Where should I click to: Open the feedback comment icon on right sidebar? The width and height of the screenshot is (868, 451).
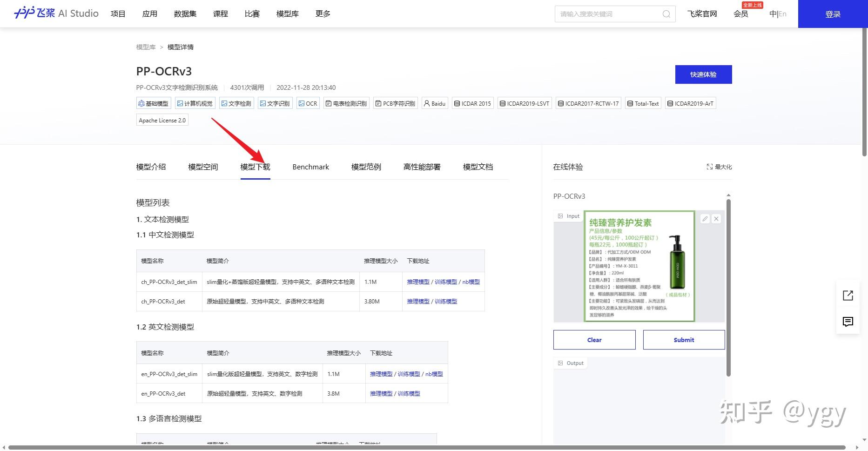[848, 322]
